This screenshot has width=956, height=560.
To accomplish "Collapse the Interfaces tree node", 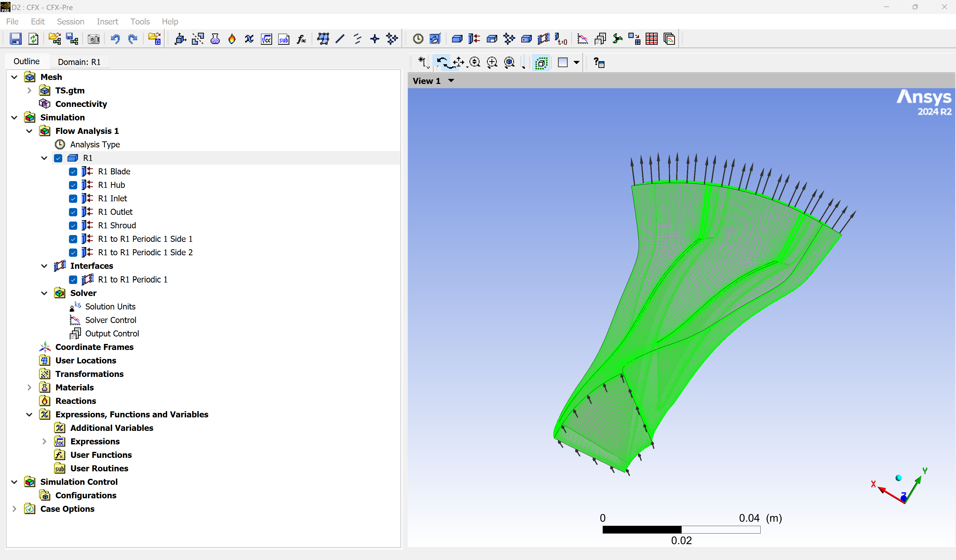I will (44, 266).
